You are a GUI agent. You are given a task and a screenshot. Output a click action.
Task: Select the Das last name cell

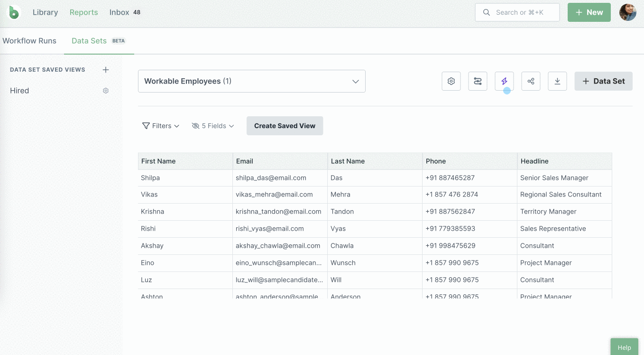tap(375, 178)
